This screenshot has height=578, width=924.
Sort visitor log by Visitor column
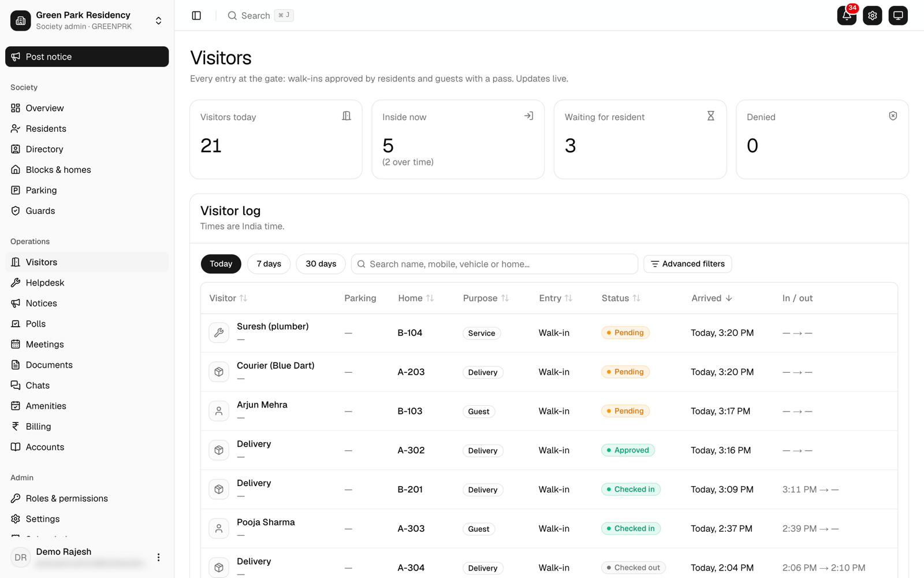228,298
